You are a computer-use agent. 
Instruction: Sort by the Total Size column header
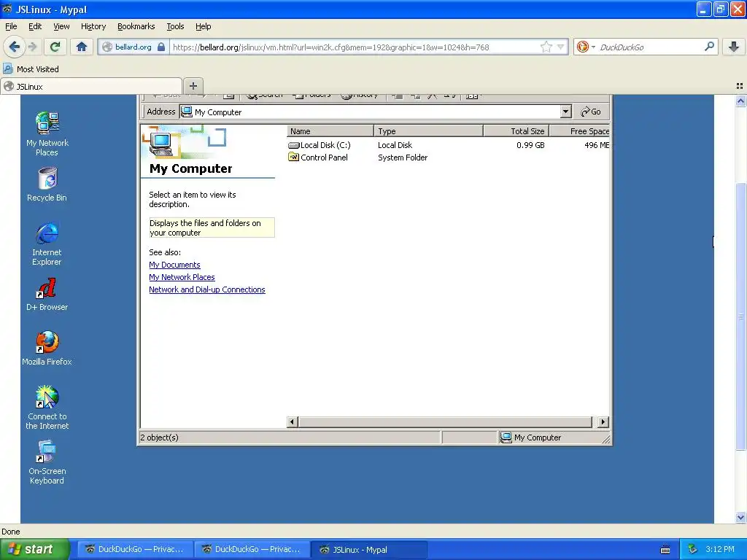coord(516,131)
